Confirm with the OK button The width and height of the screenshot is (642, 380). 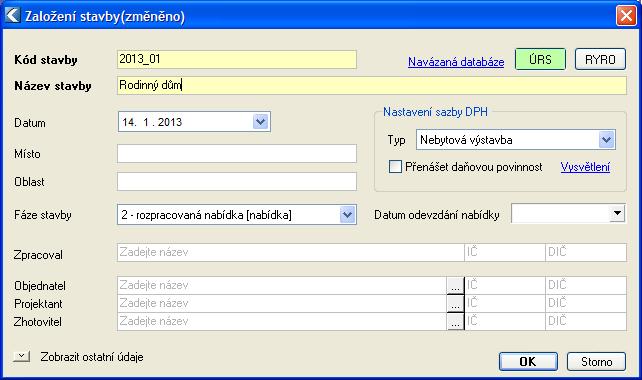pyautogui.click(x=528, y=362)
